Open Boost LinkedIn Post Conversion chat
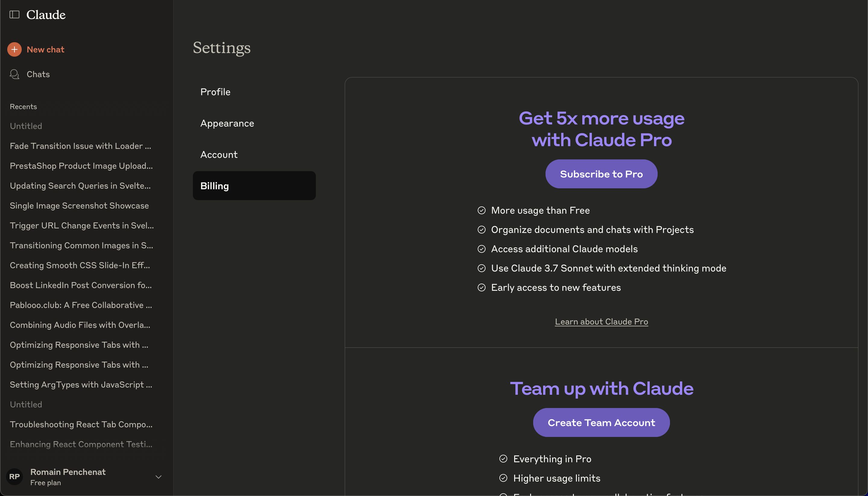 pos(81,285)
